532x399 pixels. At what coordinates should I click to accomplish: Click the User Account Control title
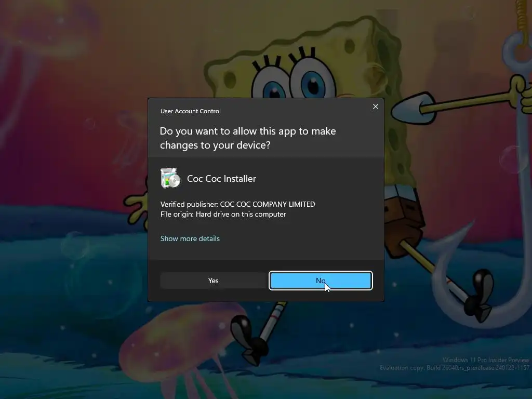point(190,111)
